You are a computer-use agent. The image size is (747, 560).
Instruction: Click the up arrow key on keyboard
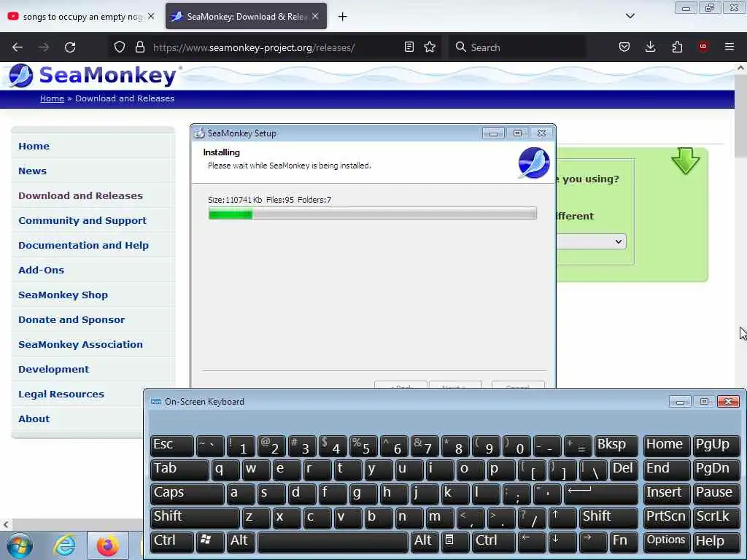click(x=562, y=517)
